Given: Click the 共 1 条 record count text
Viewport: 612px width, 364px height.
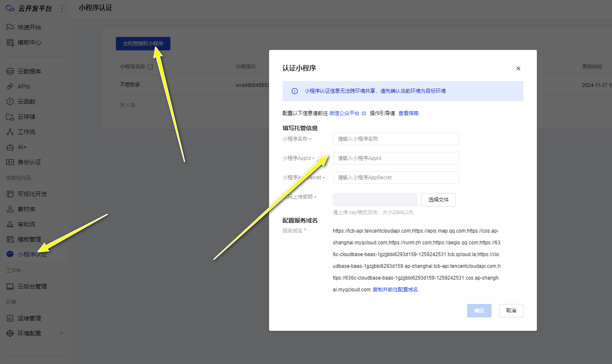Looking at the screenshot, I should click(128, 105).
